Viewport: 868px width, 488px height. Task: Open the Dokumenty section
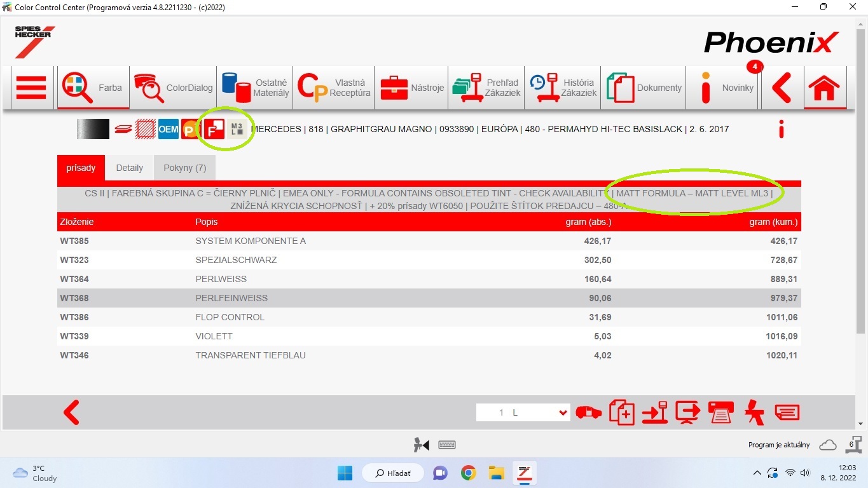[x=644, y=88]
